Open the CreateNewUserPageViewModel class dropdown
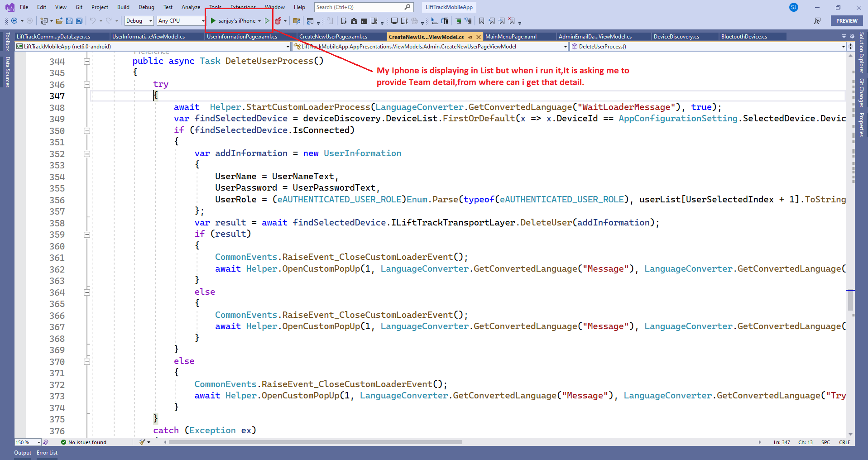The height and width of the screenshot is (460, 868). (x=430, y=47)
